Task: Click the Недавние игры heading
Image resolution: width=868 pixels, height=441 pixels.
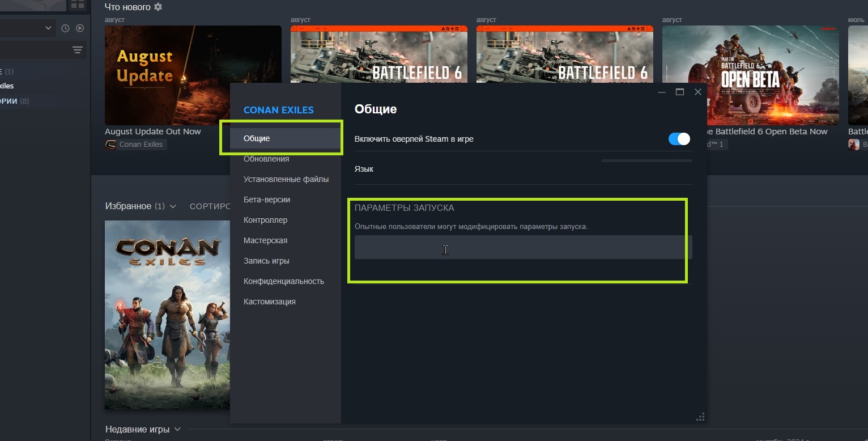Action: (x=138, y=430)
